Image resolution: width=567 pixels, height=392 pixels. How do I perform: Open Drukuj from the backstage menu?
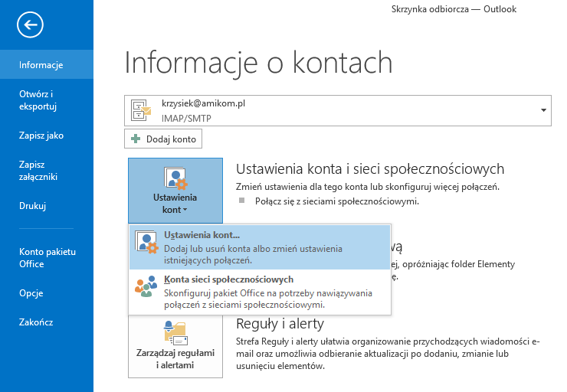click(x=33, y=206)
